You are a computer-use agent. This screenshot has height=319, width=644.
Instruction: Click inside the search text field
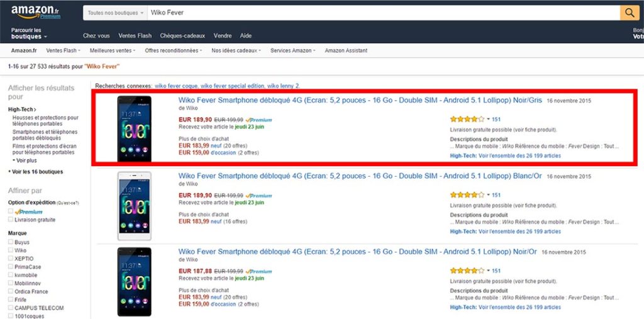377,13
